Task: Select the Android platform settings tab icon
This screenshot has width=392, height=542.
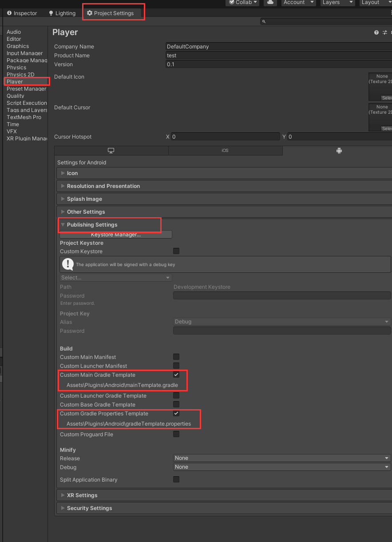Action: (339, 151)
